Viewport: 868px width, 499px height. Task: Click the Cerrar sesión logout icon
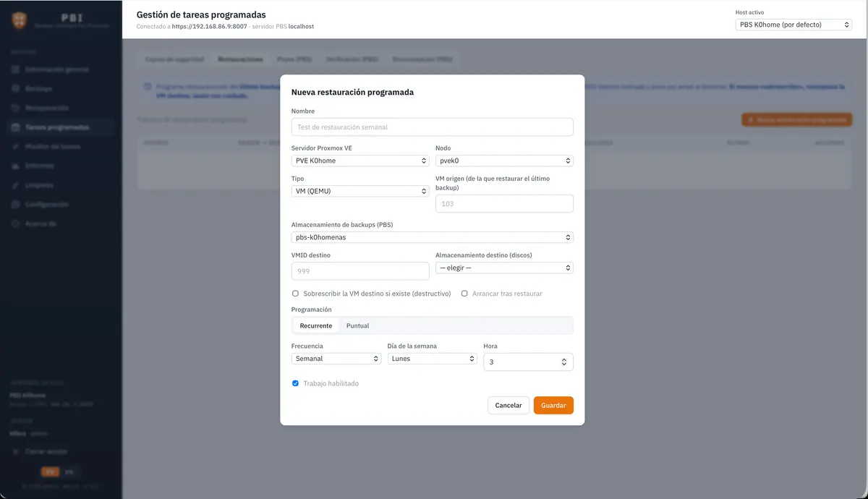(x=16, y=451)
